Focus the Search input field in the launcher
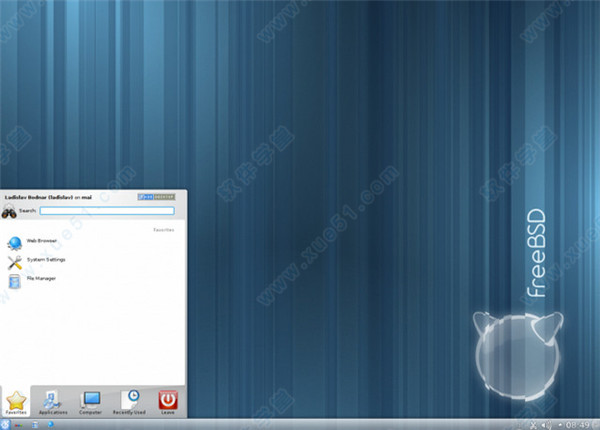 107,211
